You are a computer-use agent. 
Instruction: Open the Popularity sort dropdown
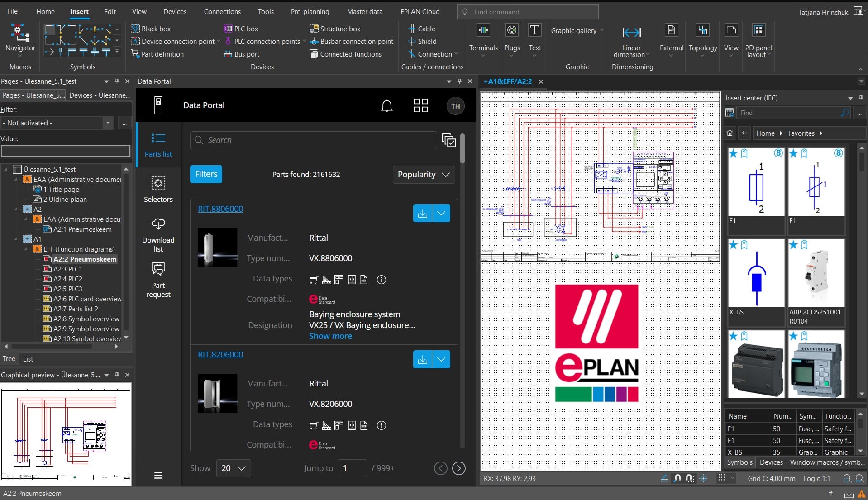(x=424, y=175)
